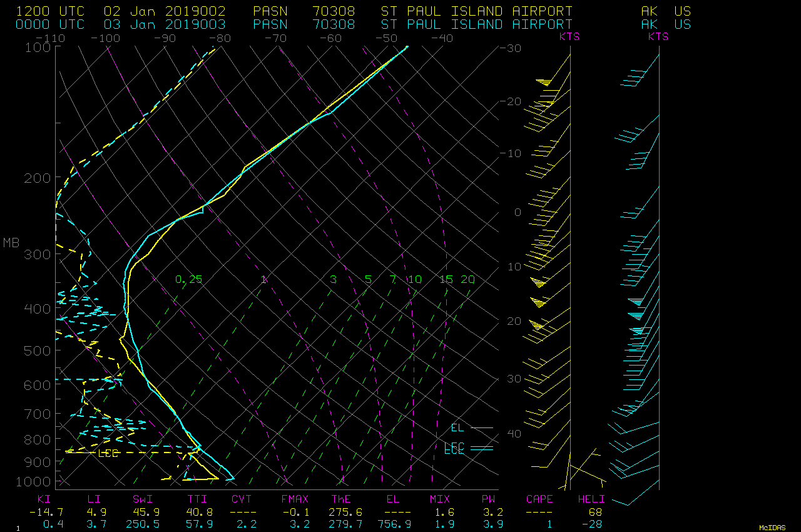This screenshot has height=532, width=801.
Task: Click the white 30 isotherm label
Action: 513,379
